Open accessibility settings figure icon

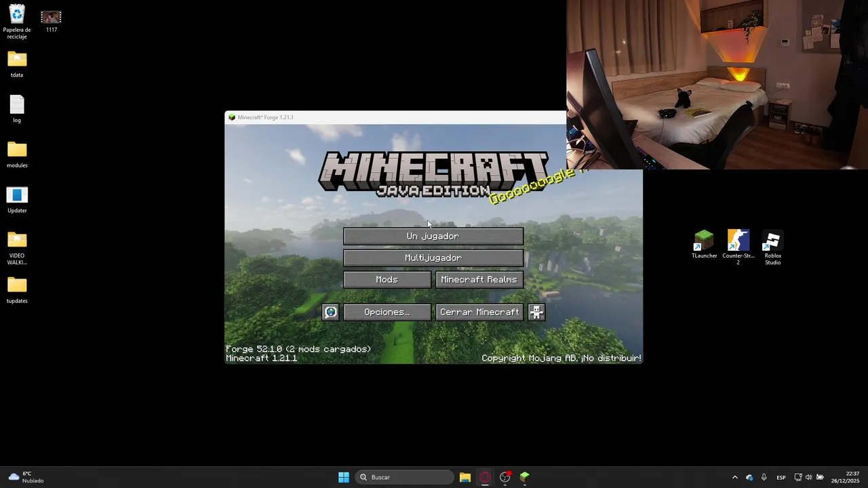click(x=536, y=312)
